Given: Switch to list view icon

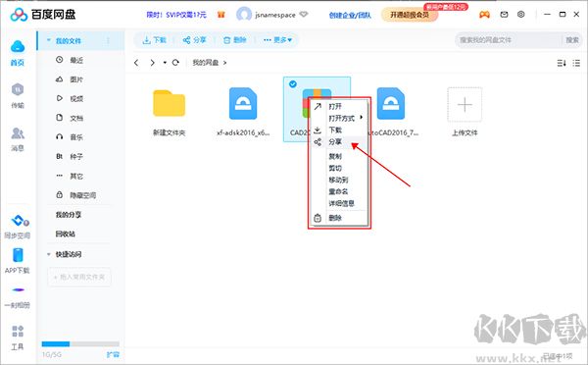Looking at the screenshot, I should click(x=577, y=63).
